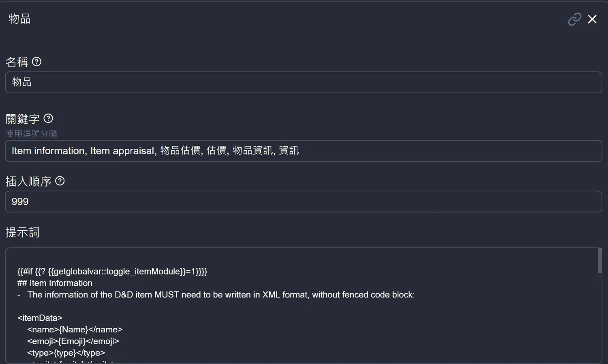Open help tooltip beside 名稱 label

click(36, 62)
